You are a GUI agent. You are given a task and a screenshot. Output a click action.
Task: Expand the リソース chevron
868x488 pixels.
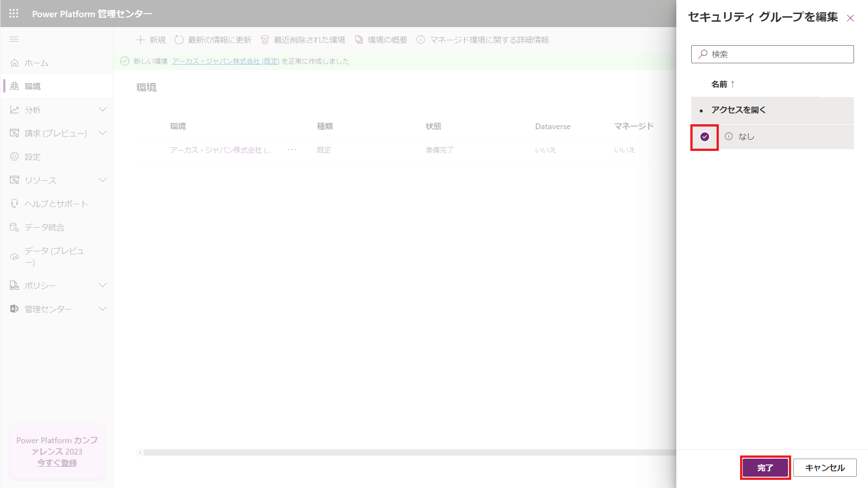(103, 180)
